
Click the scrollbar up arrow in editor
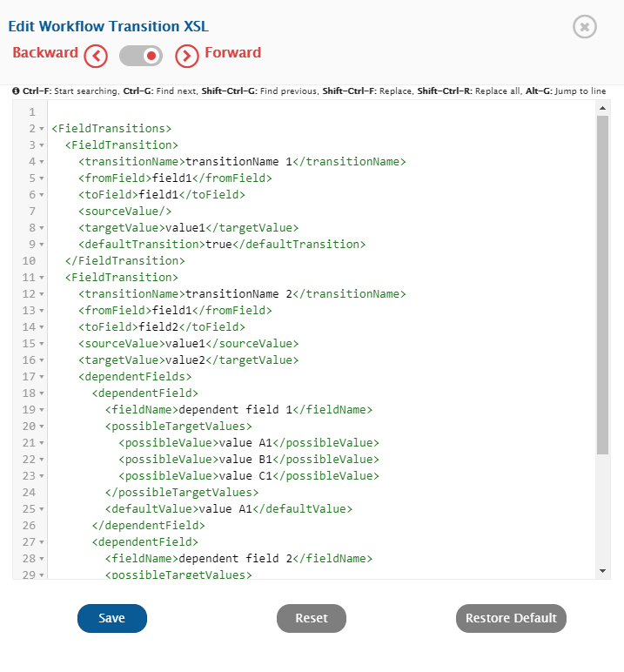[602, 108]
